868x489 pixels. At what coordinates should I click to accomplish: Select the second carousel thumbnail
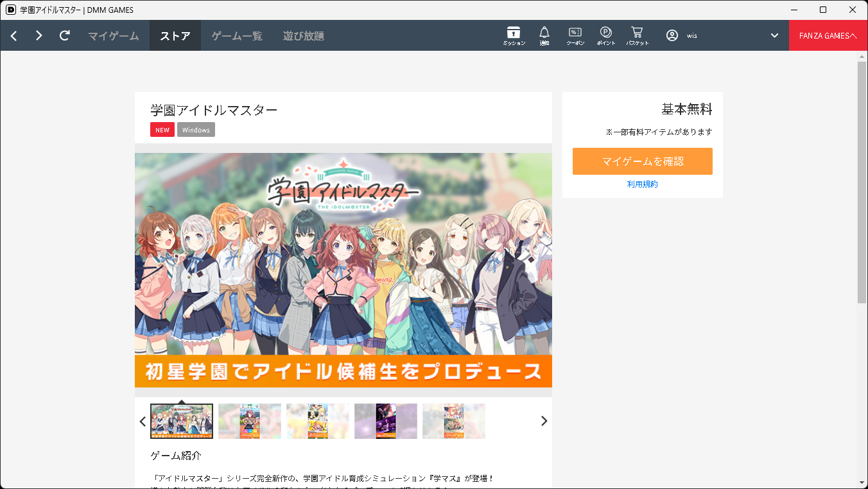tap(250, 421)
